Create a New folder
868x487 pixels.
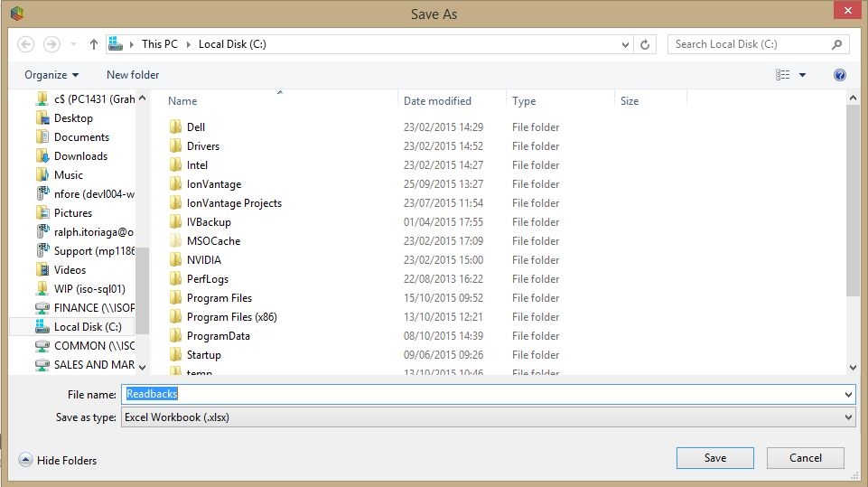point(133,75)
